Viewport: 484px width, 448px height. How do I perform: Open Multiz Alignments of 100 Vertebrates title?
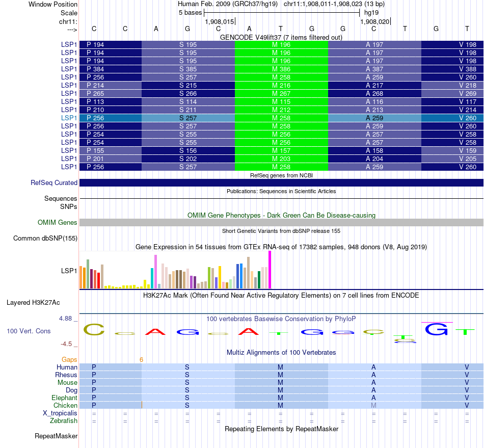tap(281, 352)
